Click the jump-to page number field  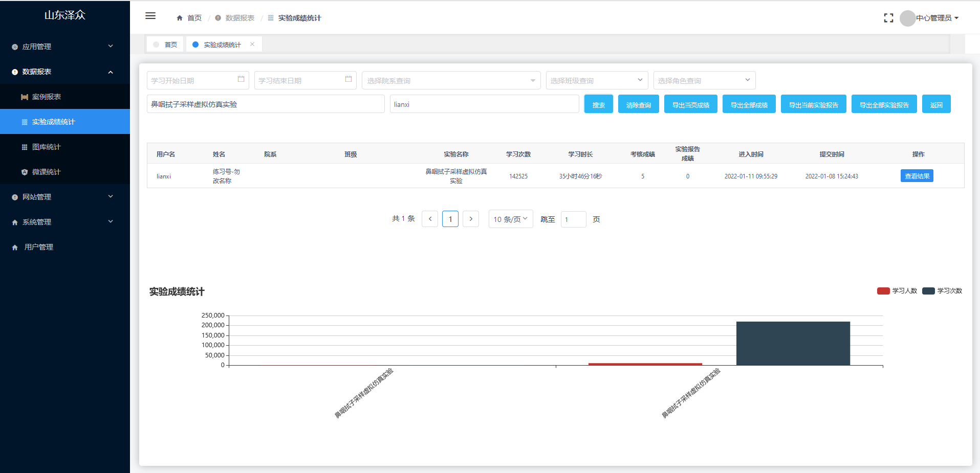coord(573,219)
